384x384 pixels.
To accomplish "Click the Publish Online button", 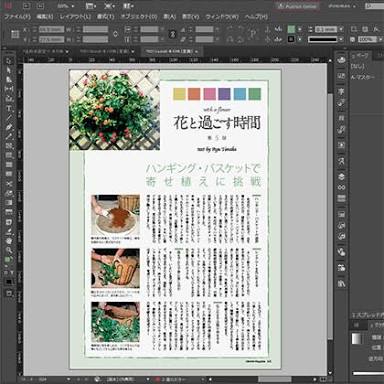I will tap(297, 6).
